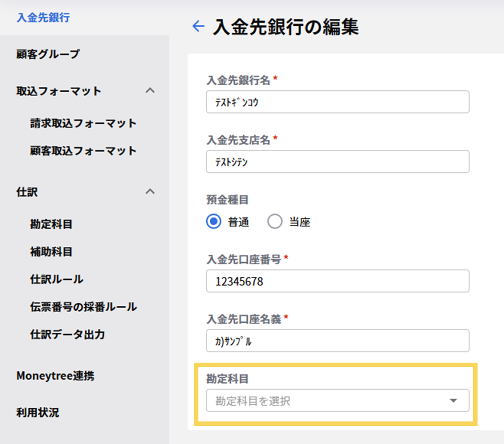Go to 仕訳データ出力 page
Screen dimensions: 504x444
(x=68, y=335)
